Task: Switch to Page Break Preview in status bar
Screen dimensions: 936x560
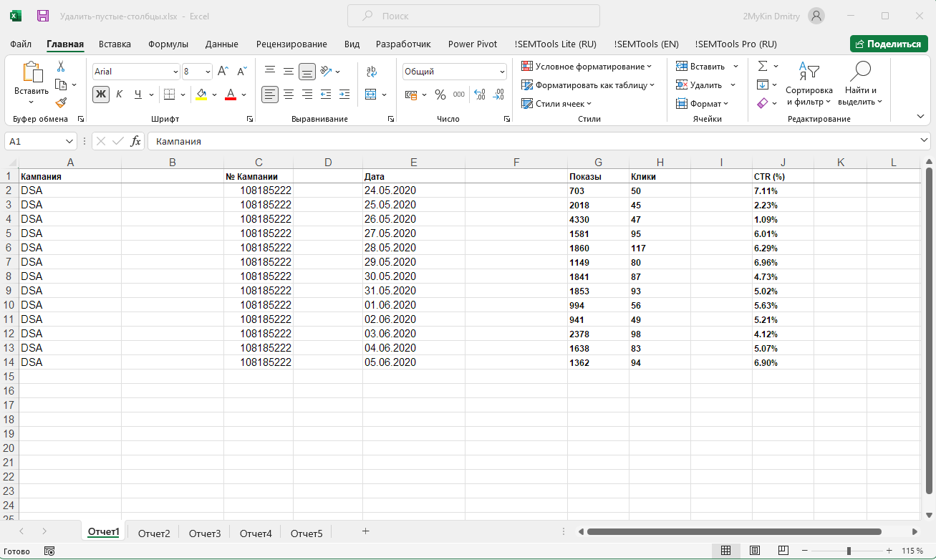Action: click(783, 551)
